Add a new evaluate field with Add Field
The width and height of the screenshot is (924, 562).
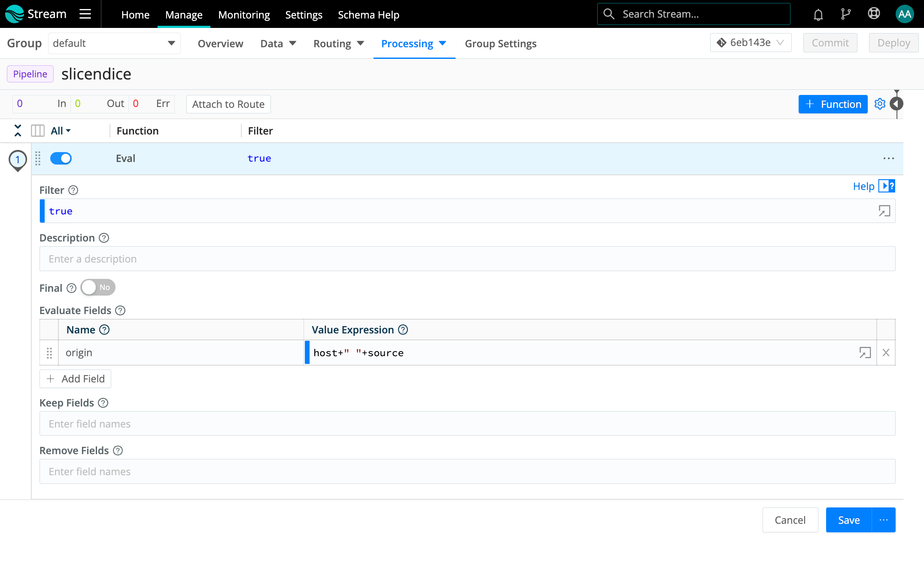point(75,379)
